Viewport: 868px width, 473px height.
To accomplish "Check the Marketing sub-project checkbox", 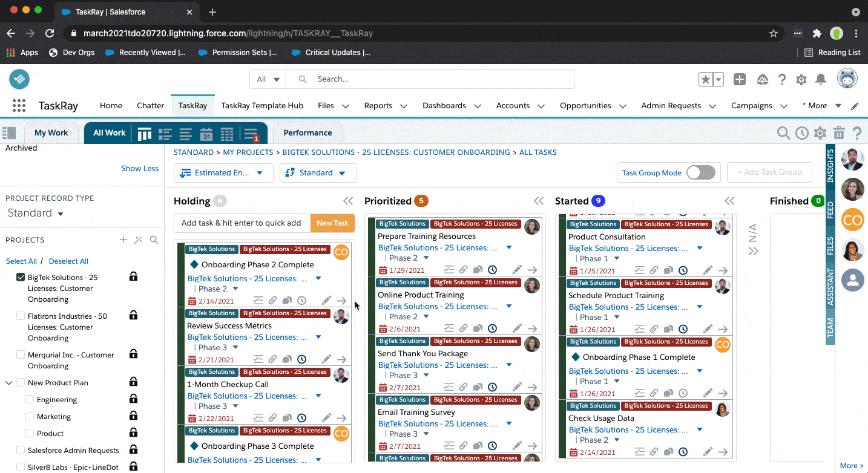I will pos(30,417).
